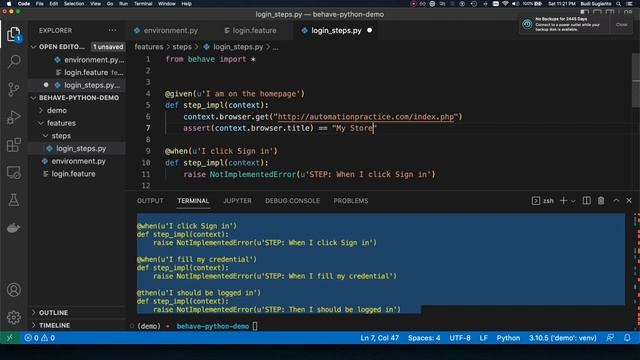Expand the demo folder
The width and height of the screenshot is (640, 360).
(x=57, y=110)
